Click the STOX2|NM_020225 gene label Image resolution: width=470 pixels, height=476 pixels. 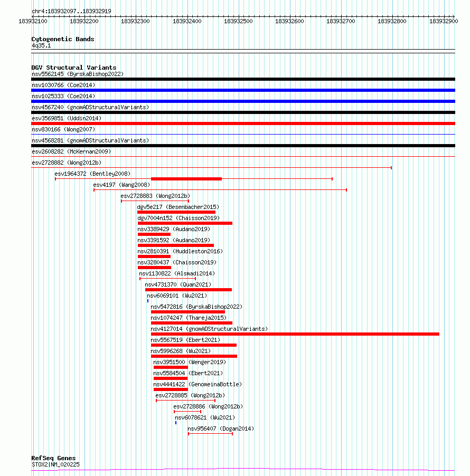point(55,465)
